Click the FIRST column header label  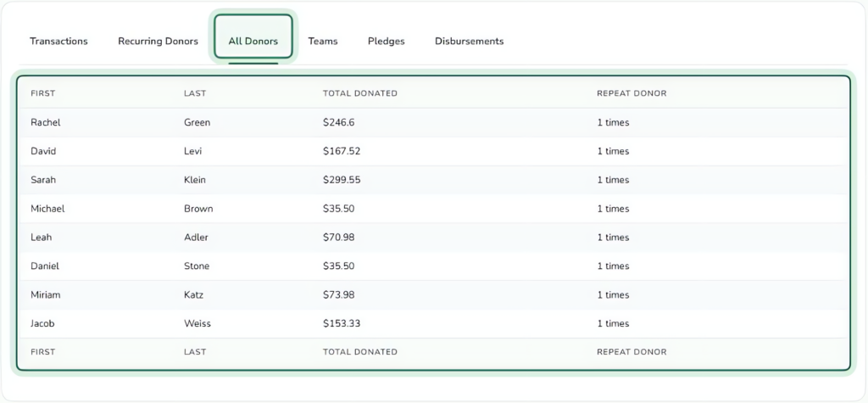(42, 93)
